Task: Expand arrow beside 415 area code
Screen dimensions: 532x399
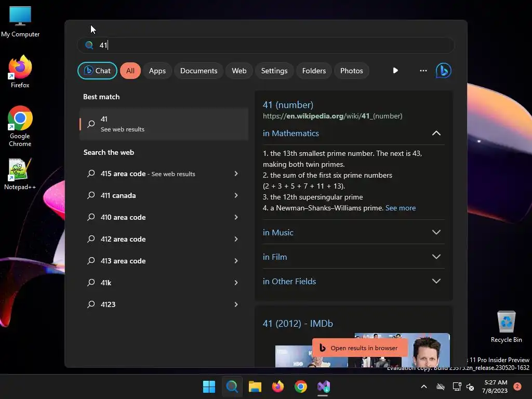Action: (236, 174)
